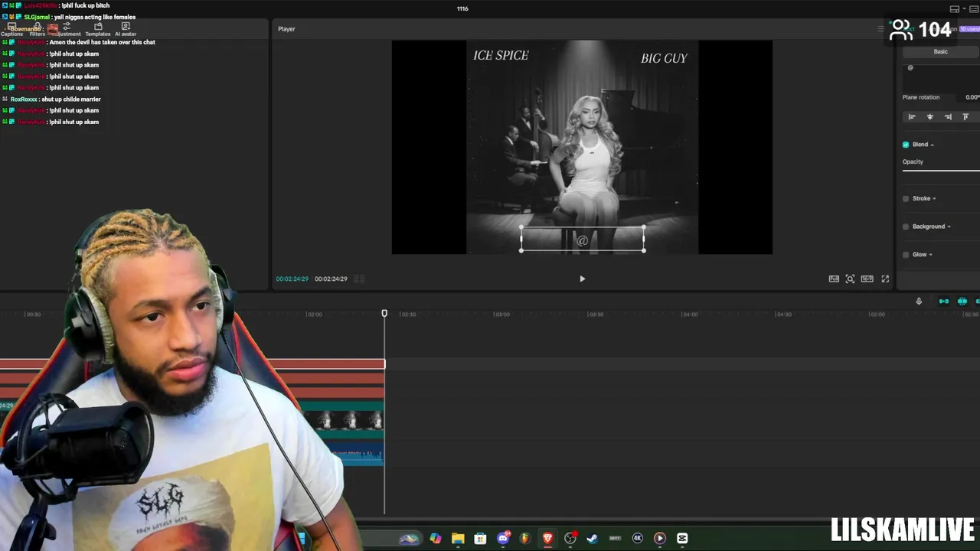The image size is (980, 551).
Task: Open FL Studio from the taskbar
Action: pyautogui.click(x=525, y=539)
